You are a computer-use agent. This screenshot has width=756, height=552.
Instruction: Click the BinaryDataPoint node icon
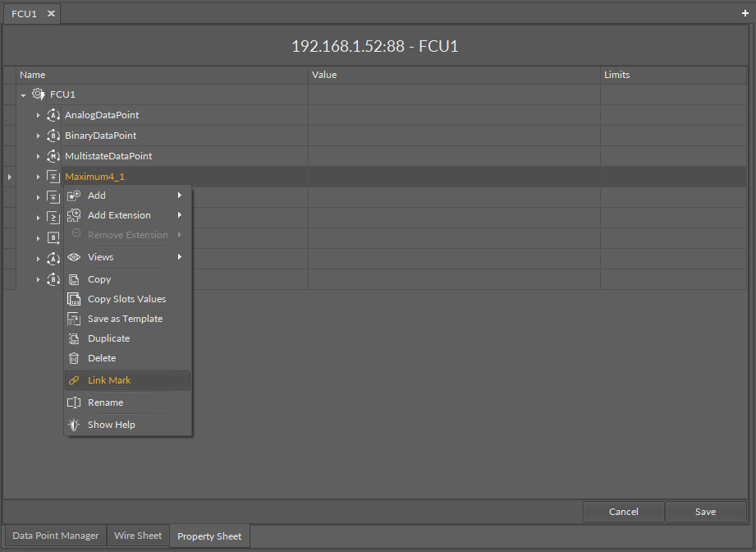click(x=53, y=136)
